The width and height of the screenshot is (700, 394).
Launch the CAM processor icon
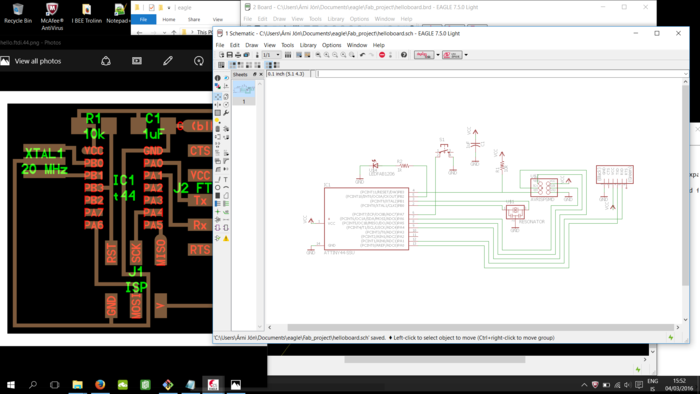point(246,55)
